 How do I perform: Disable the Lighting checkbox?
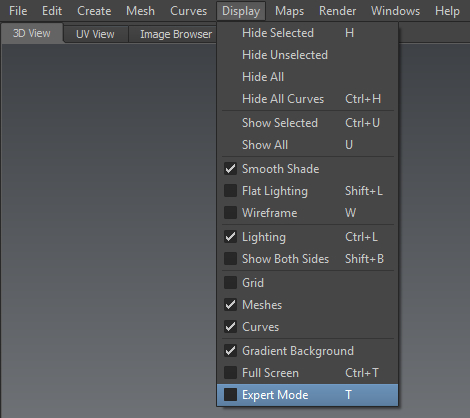(230, 237)
